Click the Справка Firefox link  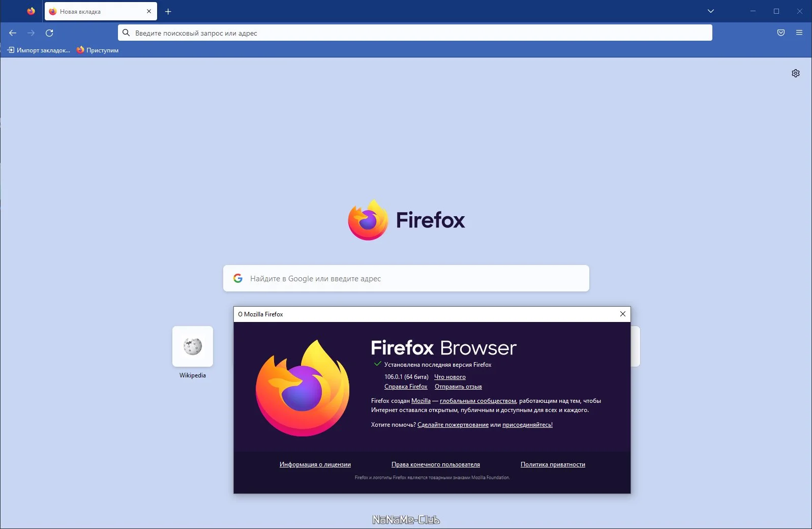click(x=406, y=387)
